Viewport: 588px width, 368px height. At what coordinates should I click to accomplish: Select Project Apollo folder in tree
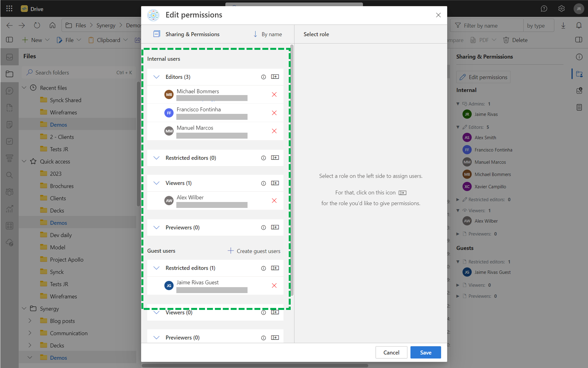(x=67, y=259)
